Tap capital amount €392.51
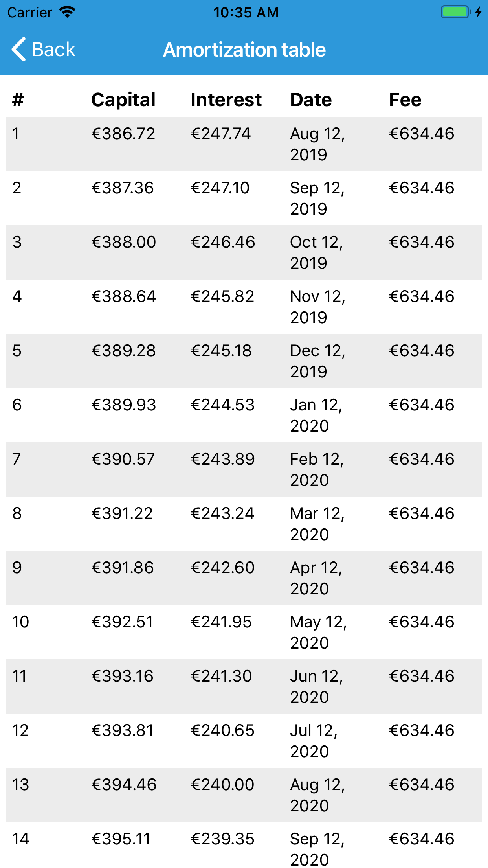Screen dimensions: 488x868 [122, 622]
